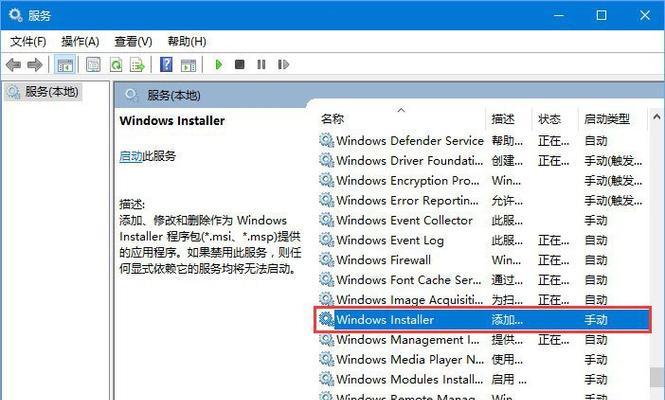Screen dimensions: 665x400
Task: Select the Windows Error Reportin... row
Action: click(483, 200)
